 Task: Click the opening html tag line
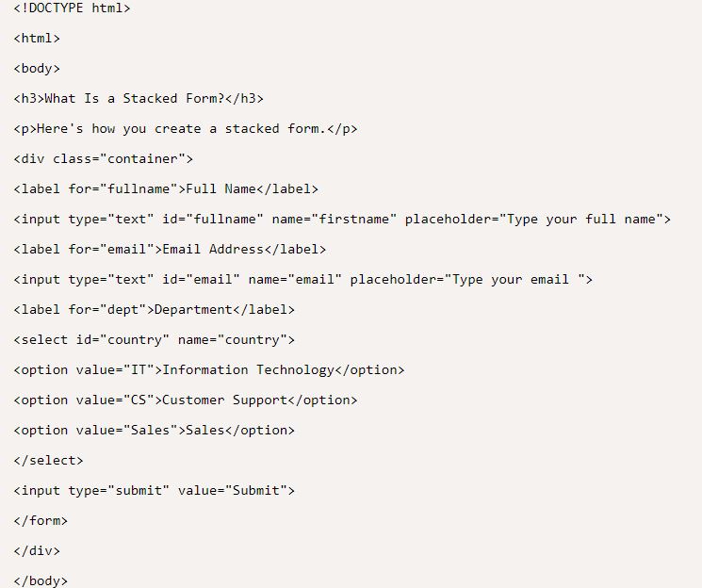[38, 38]
